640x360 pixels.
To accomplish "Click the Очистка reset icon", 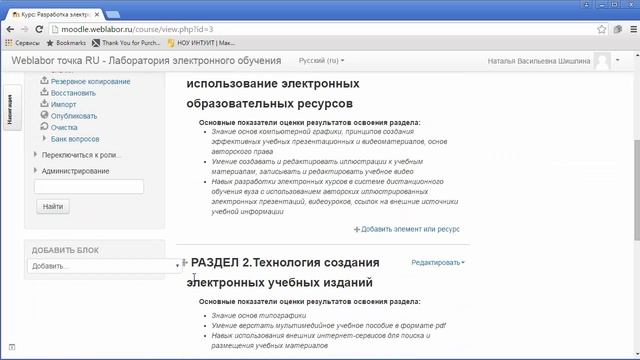I will [44, 127].
